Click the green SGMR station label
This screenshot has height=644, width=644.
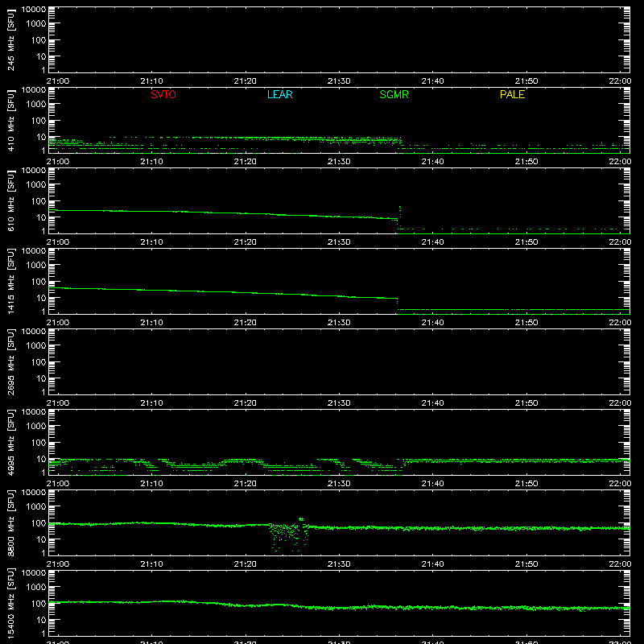(394, 94)
